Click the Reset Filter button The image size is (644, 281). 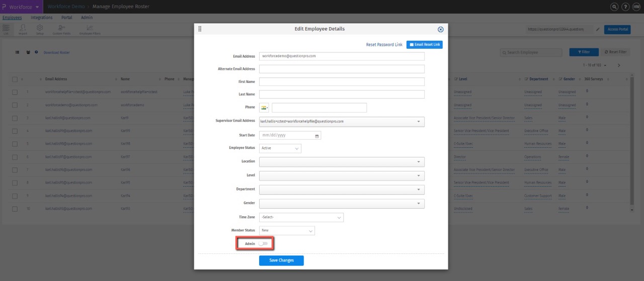point(616,52)
